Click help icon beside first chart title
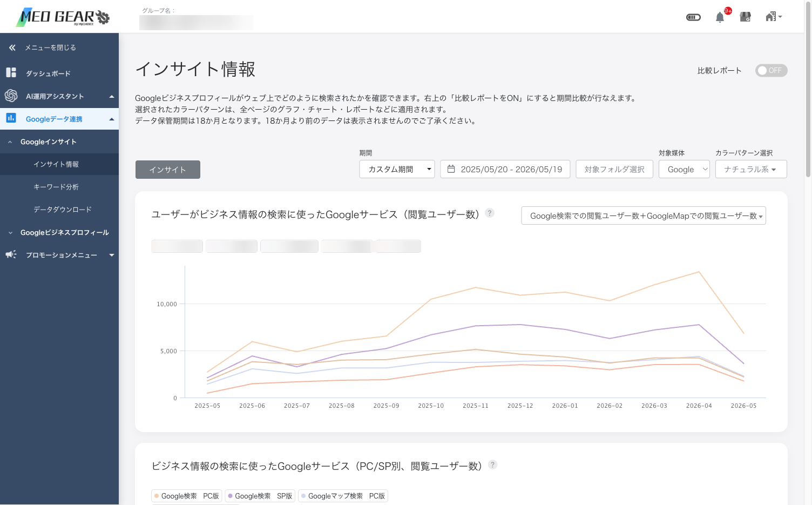Screen dimensions: 812x505 click(x=490, y=213)
